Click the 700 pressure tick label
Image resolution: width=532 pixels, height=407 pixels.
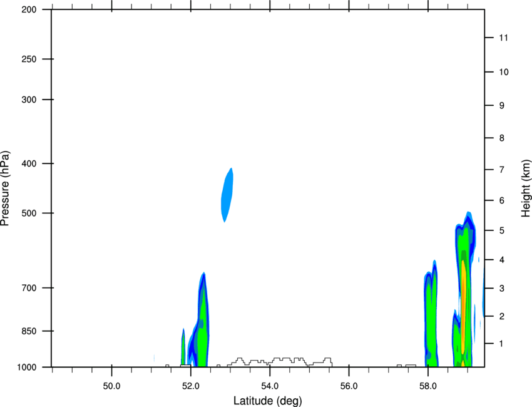point(29,288)
